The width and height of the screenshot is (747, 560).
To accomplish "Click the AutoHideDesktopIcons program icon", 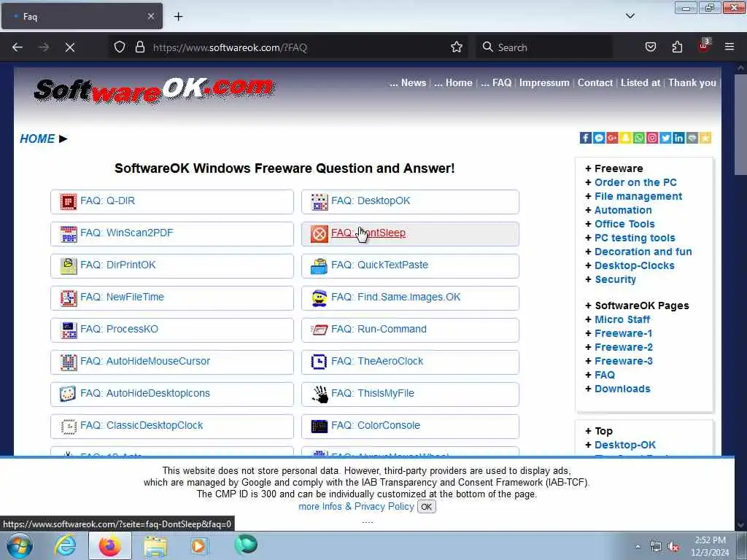I will [68, 394].
